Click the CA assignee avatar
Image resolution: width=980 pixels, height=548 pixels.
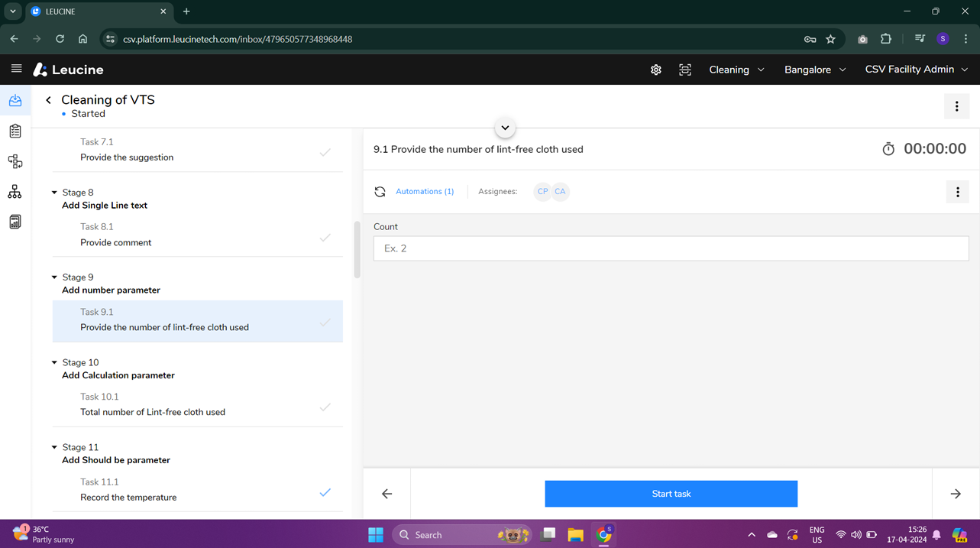click(x=560, y=192)
